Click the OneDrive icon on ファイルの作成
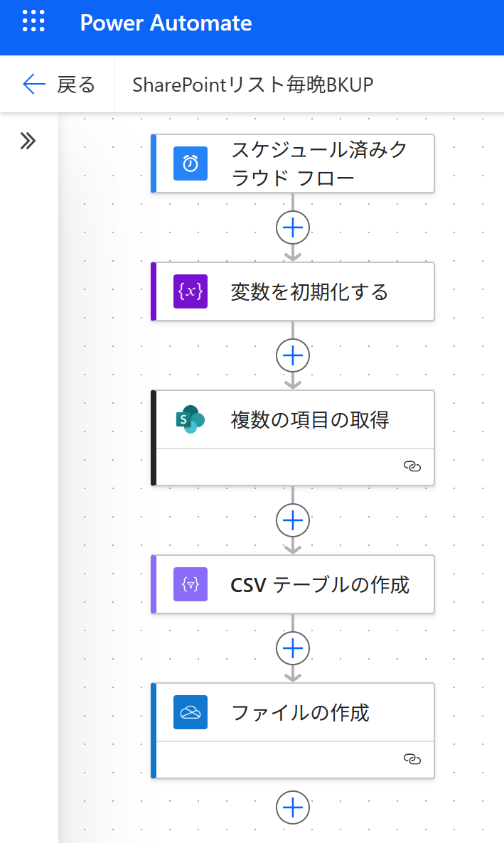 (x=191, y=712)
